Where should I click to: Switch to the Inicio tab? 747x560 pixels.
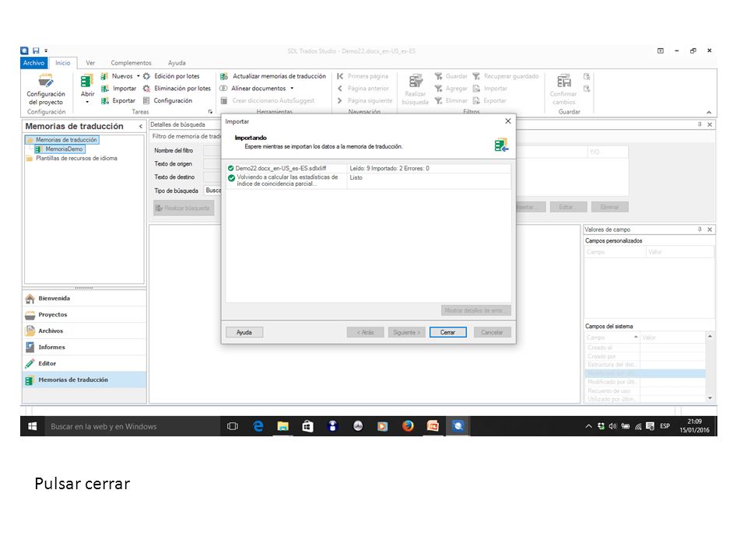62,63
